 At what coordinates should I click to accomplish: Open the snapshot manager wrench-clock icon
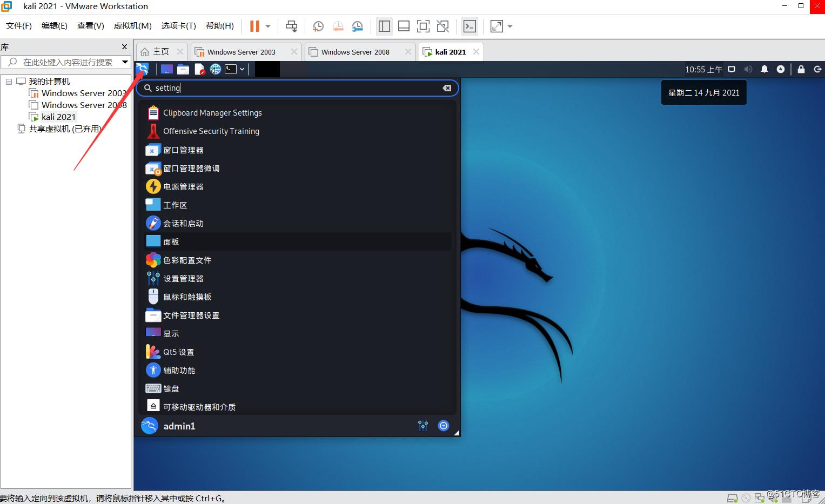coord(358,26)
